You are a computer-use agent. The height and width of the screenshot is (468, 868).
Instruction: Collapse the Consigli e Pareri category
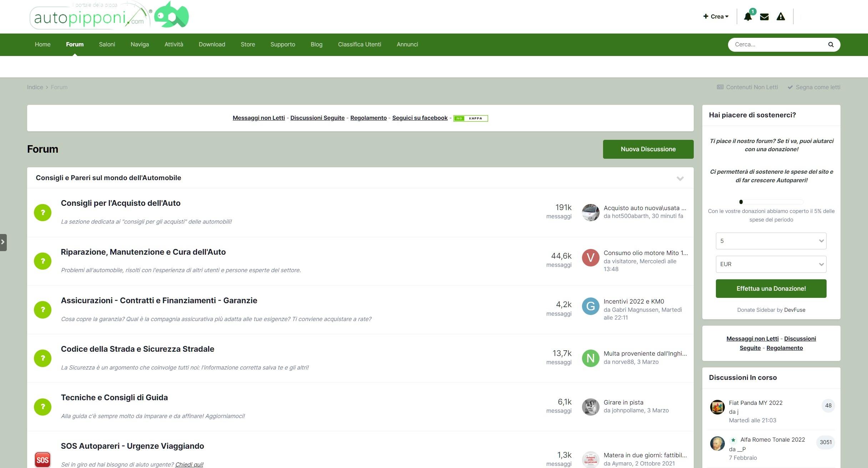[x=680, y=178]
